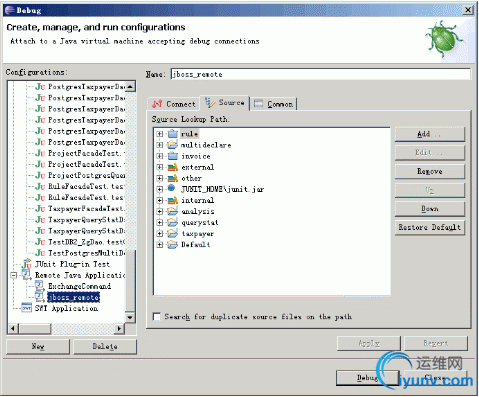Click the analysis folder icon

(173, 211)
